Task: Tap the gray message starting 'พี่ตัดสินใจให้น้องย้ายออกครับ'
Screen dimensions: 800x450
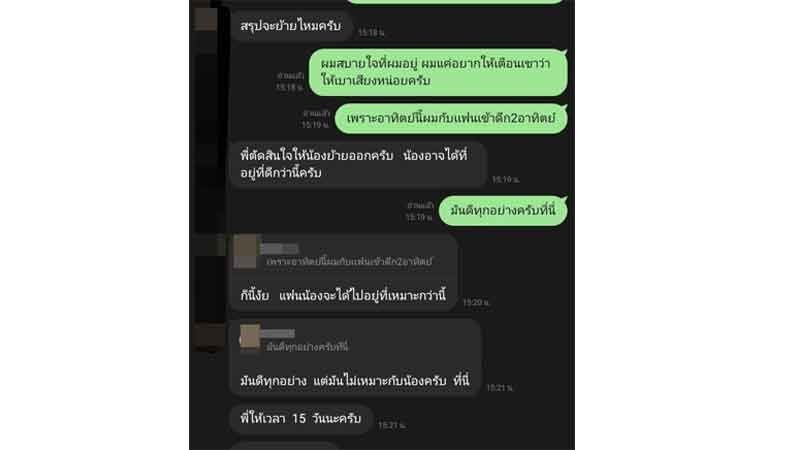Action: (x=358, y=164)
